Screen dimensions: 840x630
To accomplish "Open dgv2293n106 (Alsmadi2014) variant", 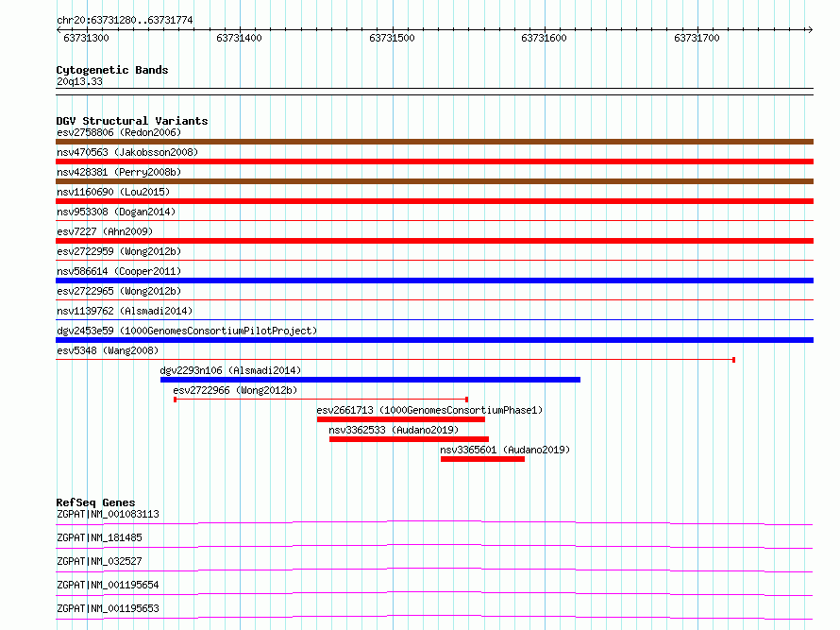I will 230,370.
